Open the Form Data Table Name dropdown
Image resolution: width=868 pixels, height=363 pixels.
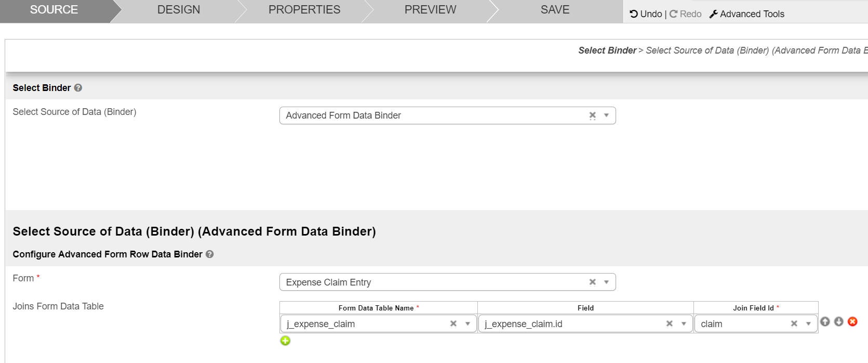[468, 323]
